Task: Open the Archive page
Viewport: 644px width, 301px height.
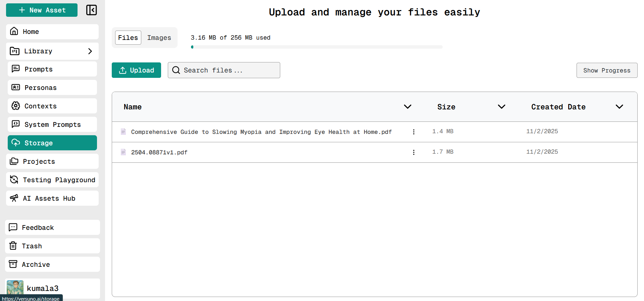Action: [52, 264]
